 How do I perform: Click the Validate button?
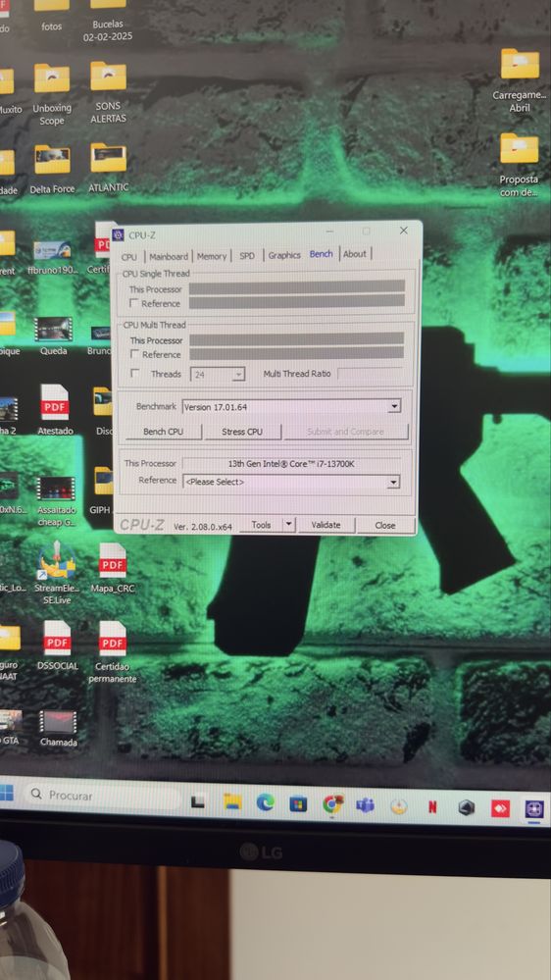(x=326, y=525)
